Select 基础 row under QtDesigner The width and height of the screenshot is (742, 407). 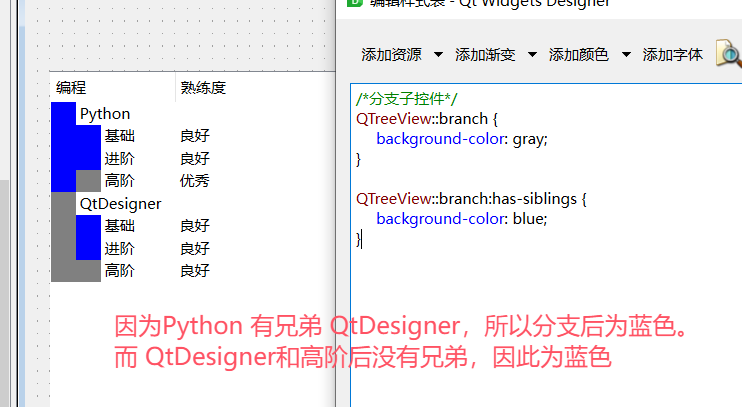(x=120, y=226)
